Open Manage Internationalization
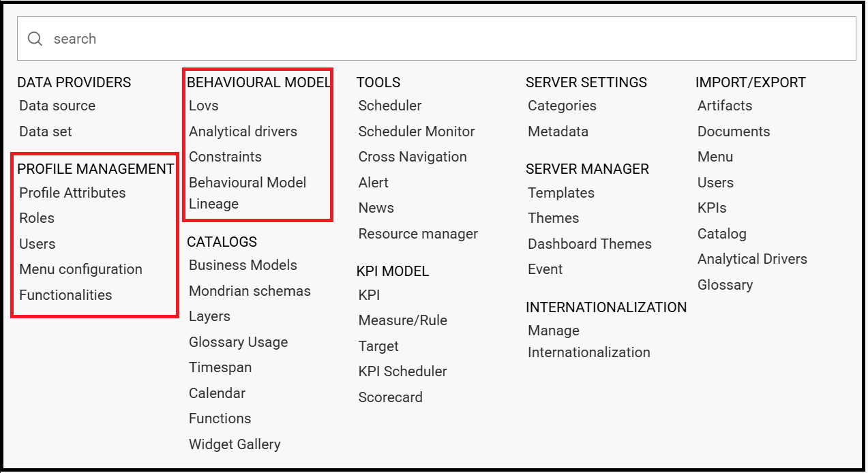 [589, 341]
